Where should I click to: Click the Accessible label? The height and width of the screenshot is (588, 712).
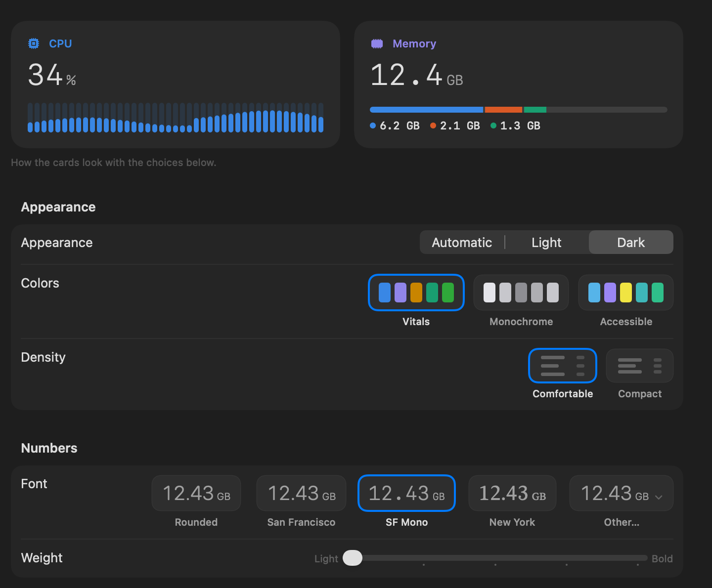(626, 322)
